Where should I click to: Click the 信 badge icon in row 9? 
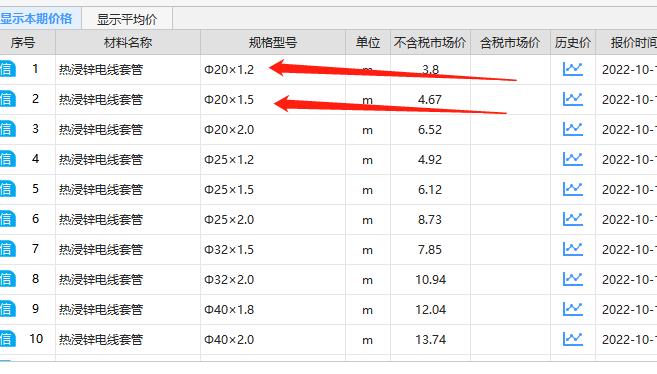8,310
